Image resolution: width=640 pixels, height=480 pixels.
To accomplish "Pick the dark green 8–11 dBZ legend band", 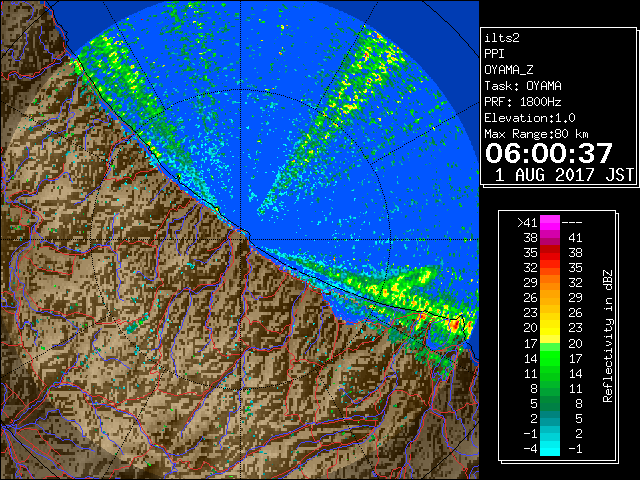I will pos(550,388).
